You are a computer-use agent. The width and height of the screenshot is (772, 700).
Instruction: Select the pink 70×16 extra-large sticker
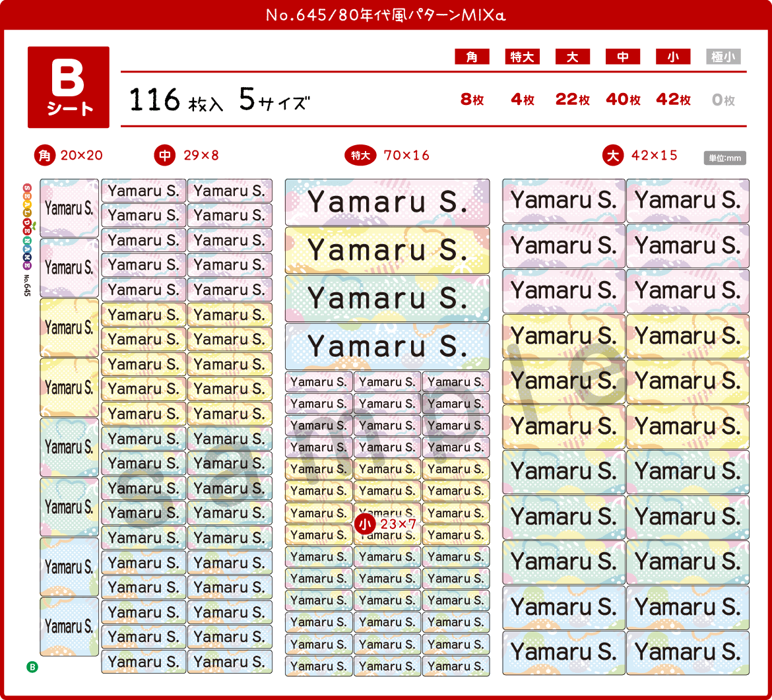point(387,203)
